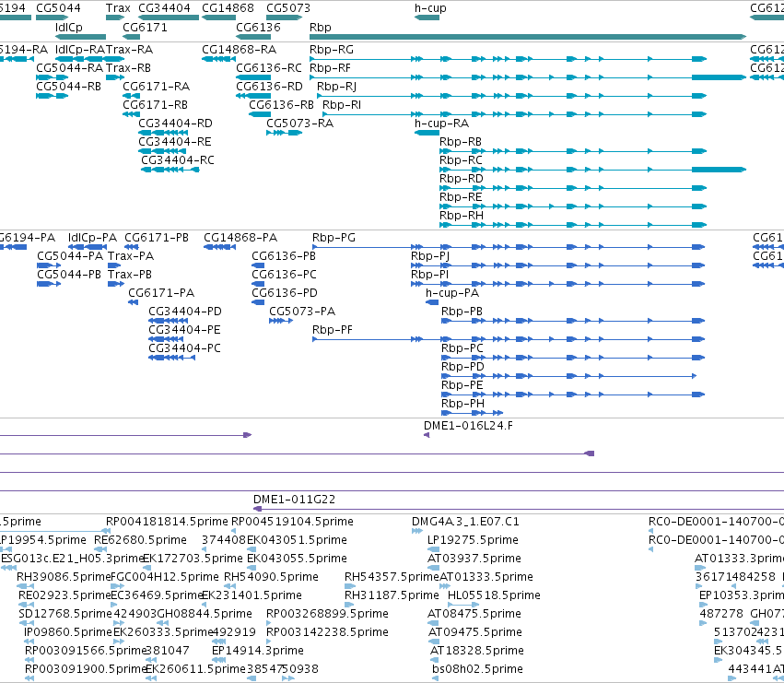Click the AT03937.5prime EST label
The image size is (784, 683).
[474, 559]
